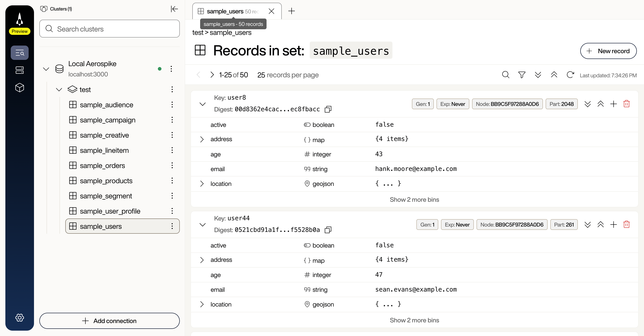Collapse the Local Aerospike cluster tree

(46, 69)
